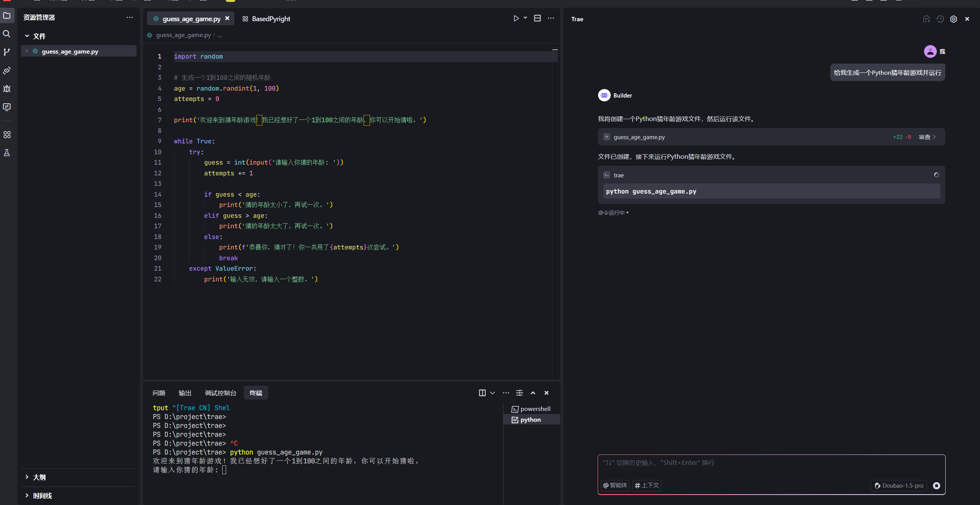Select the Doubao-1.5-pro model selector
Image resolution: width=980 pixels, height=505 pixels.
tap(899, 485)
